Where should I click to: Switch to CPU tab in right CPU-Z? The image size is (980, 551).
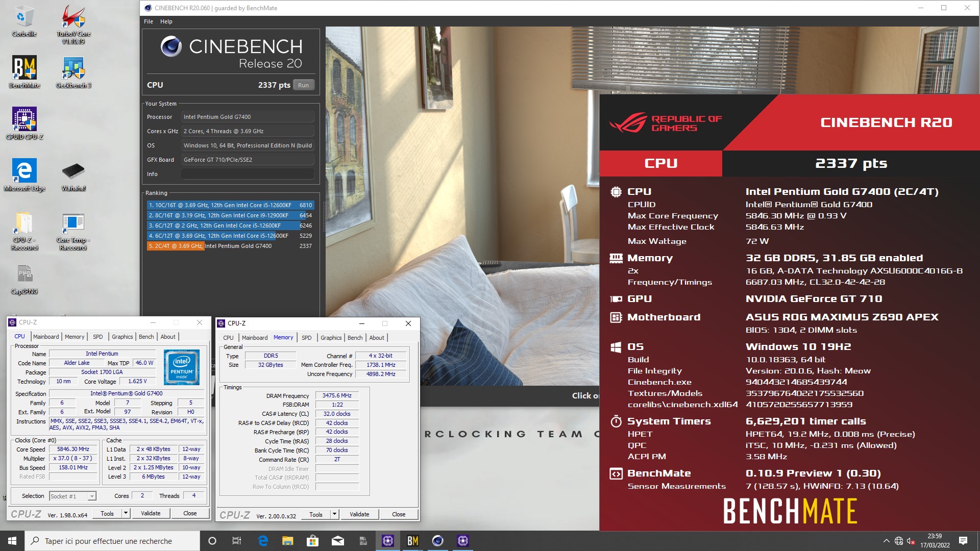pos(228,338)
